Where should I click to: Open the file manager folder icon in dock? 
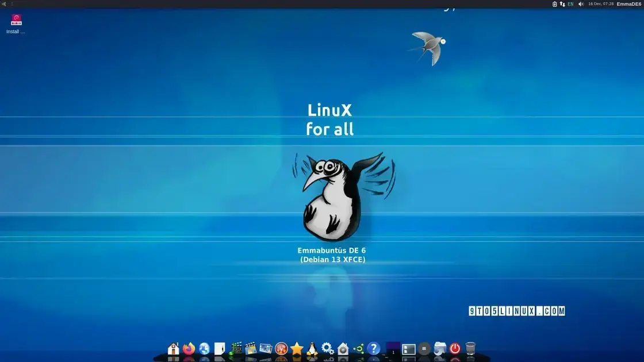440,348
